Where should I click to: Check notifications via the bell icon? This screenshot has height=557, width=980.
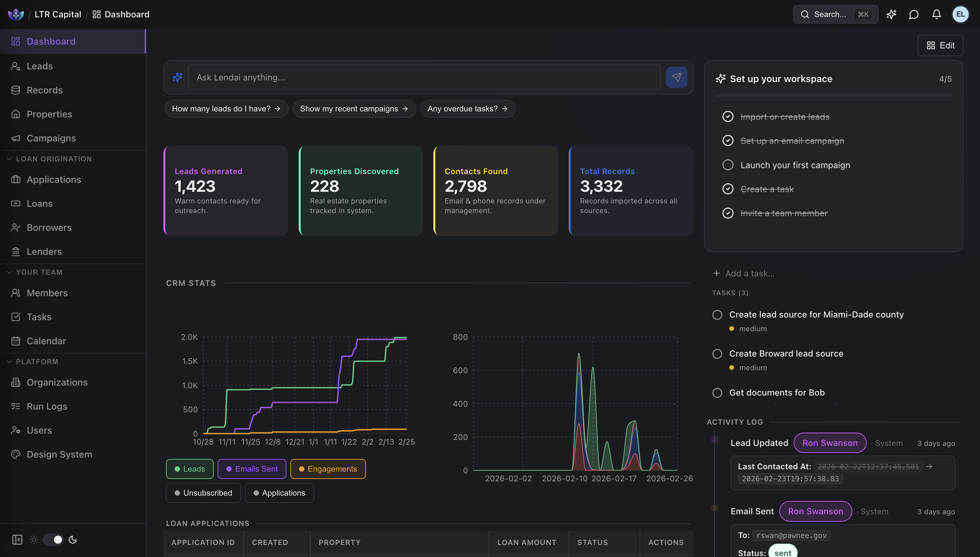point(936,14)
